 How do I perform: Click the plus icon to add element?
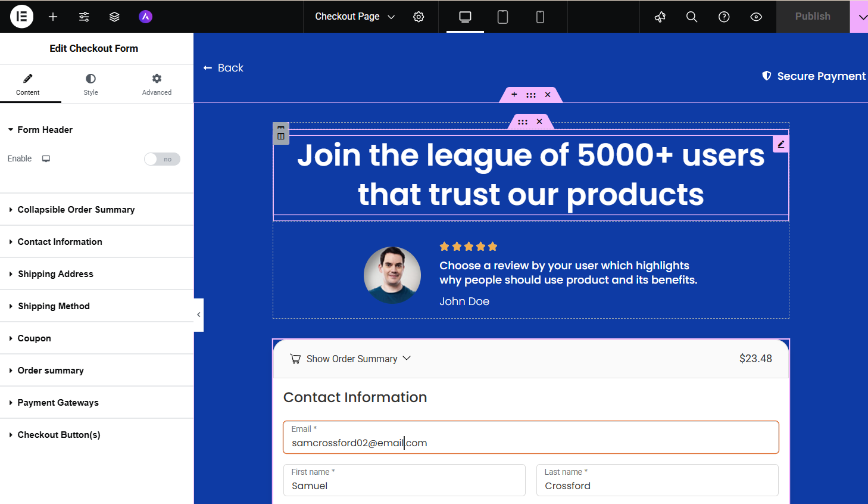(x=53, y=17)
